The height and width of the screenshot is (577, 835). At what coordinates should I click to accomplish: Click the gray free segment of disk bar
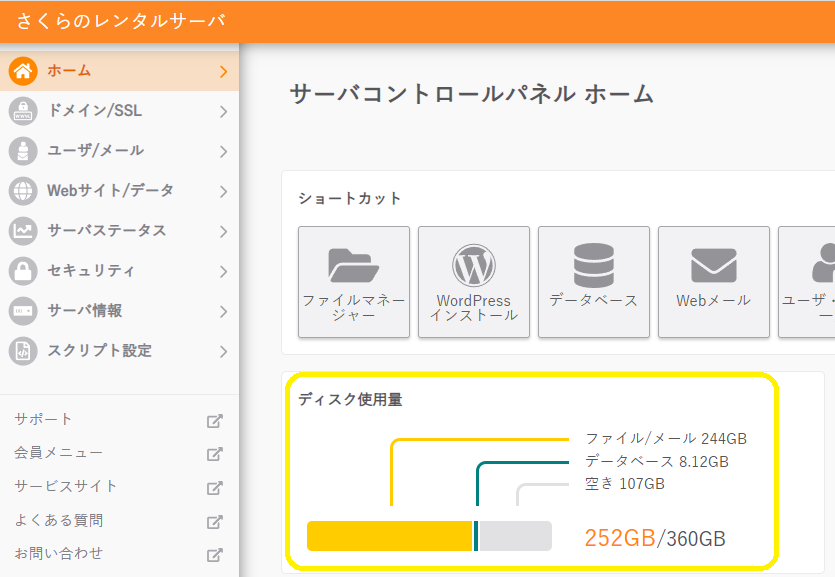515,536
